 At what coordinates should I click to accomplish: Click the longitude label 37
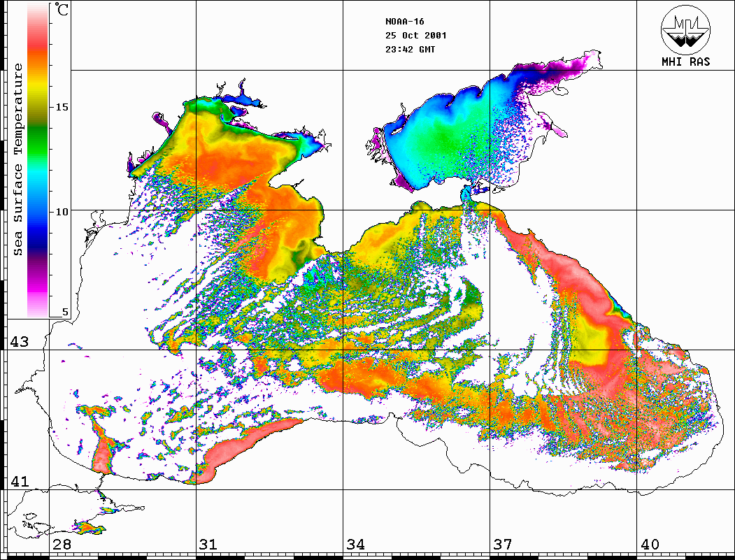[503, 545]
